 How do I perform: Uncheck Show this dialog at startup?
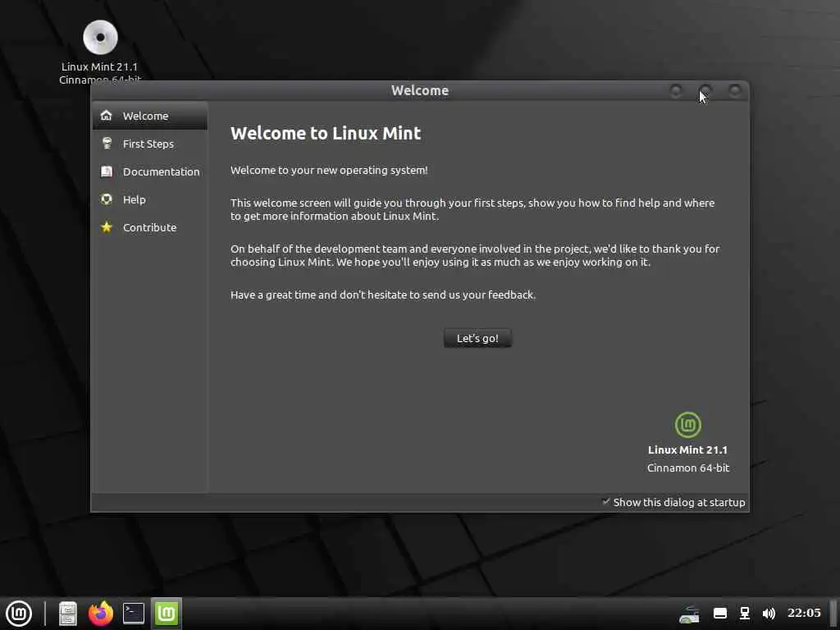[606, 502]
